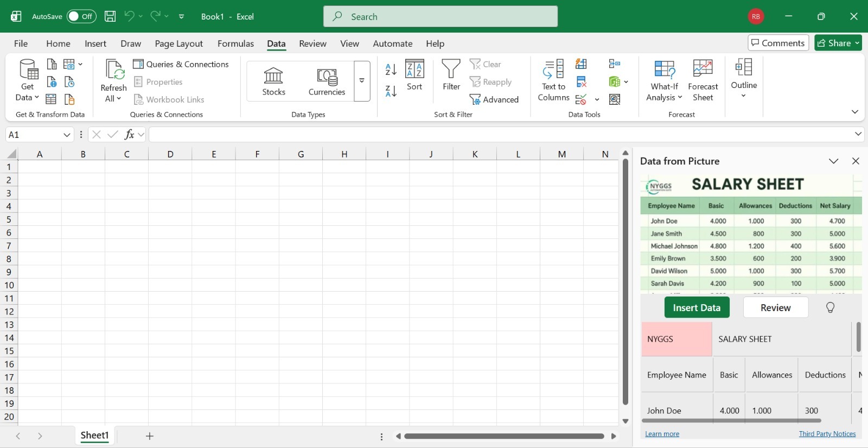Click From Text/CSV icon
Viewport: 868px width, 448px height.
click(x=52, y=64)
